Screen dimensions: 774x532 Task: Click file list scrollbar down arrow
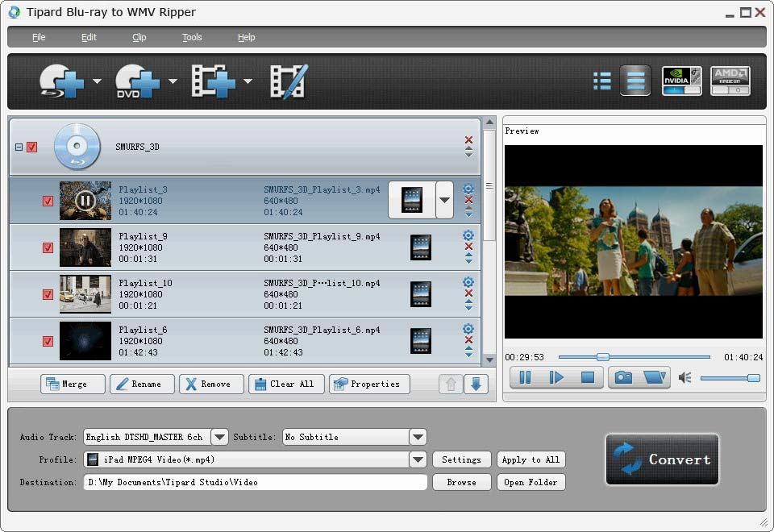(489, 360)
